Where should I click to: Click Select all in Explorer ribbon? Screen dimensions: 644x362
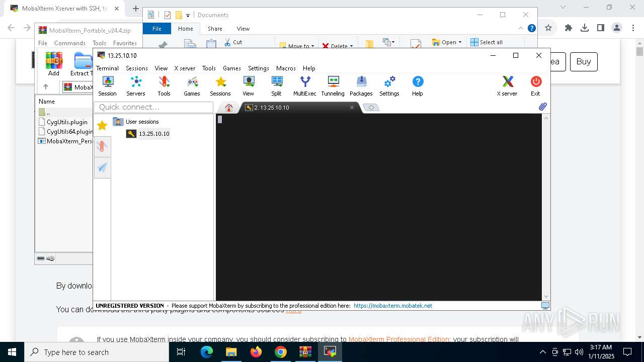point(487,42)
